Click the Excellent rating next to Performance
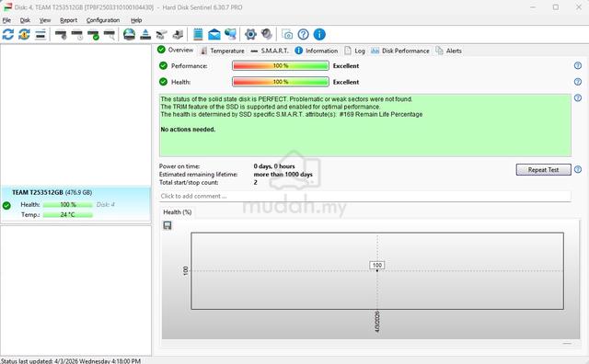 pyautogui.click(x=346, y=65)
